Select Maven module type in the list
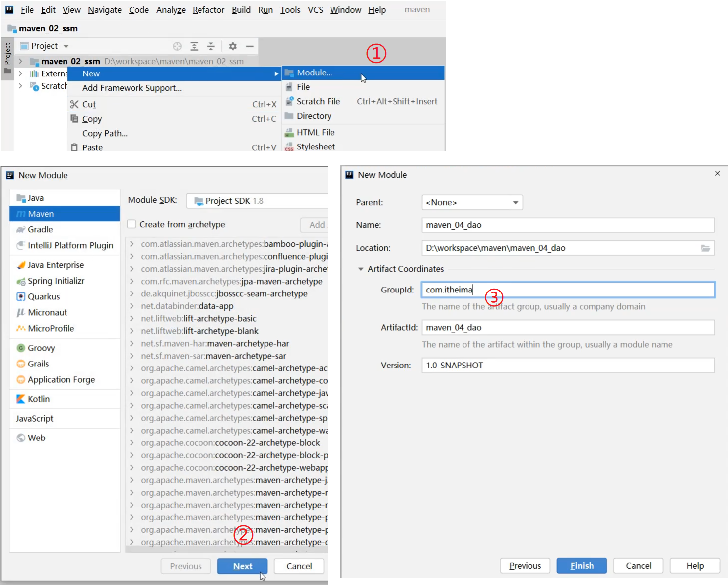This screenshot has width=728, height=585. (x=65, y=214)
